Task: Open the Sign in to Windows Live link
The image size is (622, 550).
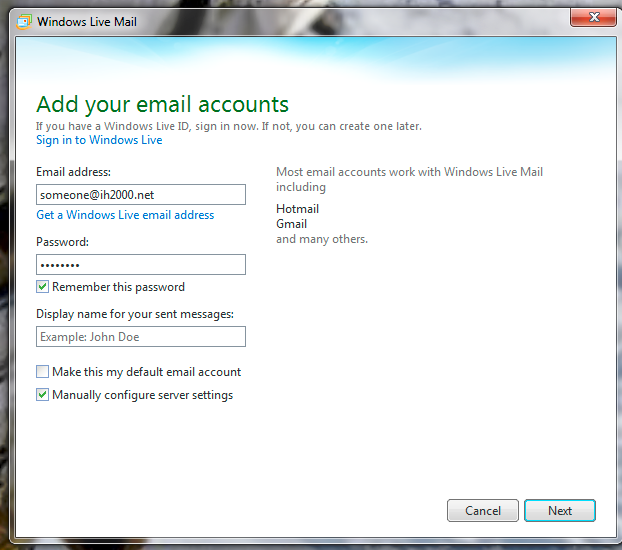Action: pos(99,140)
